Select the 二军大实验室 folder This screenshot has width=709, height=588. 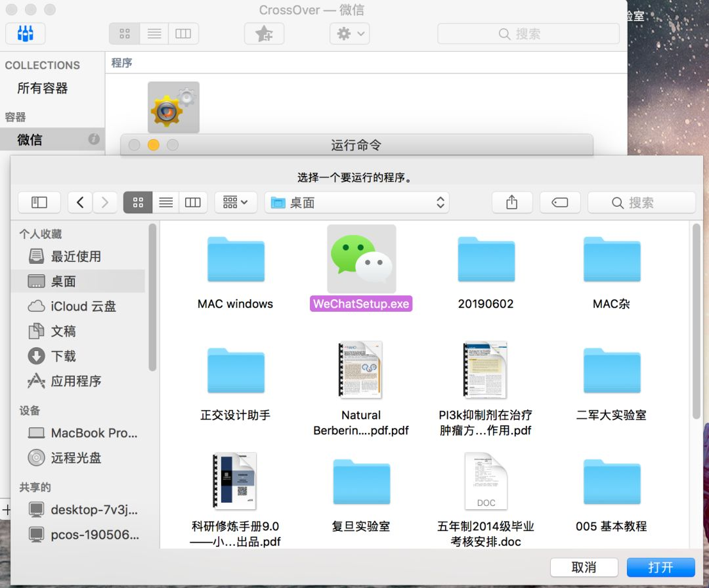(612, 371)
